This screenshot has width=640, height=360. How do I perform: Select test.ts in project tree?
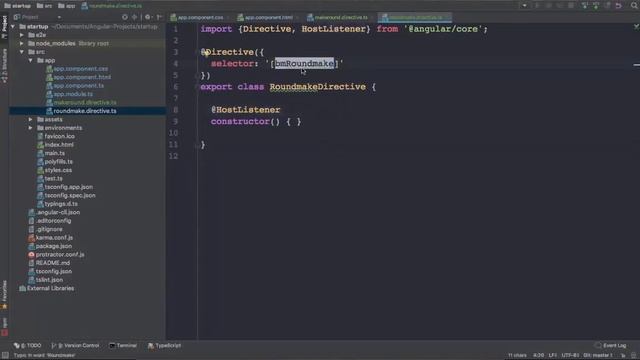point(53,179)
